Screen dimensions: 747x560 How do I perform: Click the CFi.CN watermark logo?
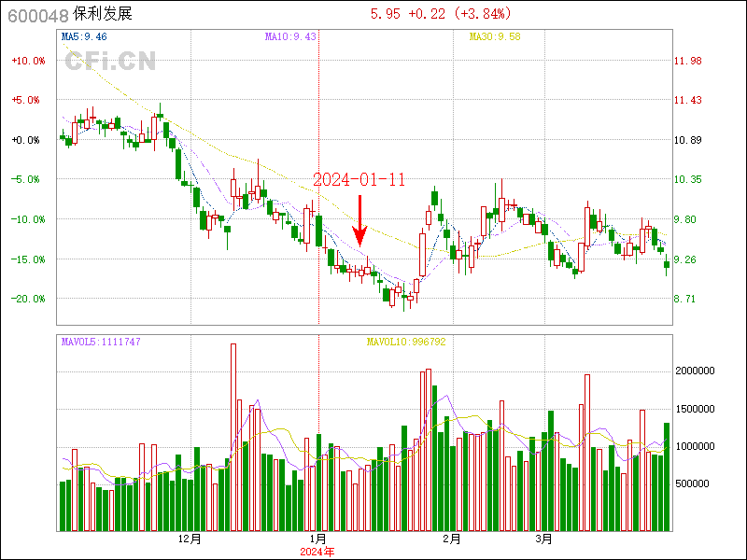[109, 62]
